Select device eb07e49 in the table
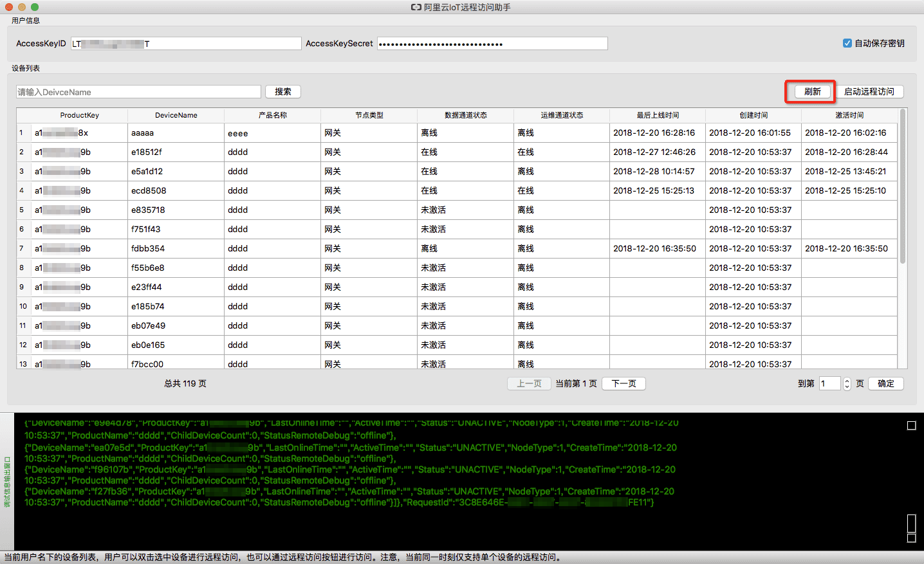 (x=176, y=325)
